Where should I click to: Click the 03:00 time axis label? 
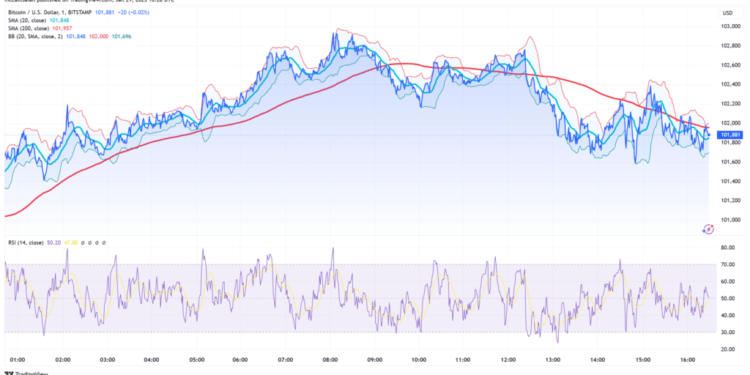point(107,359)
